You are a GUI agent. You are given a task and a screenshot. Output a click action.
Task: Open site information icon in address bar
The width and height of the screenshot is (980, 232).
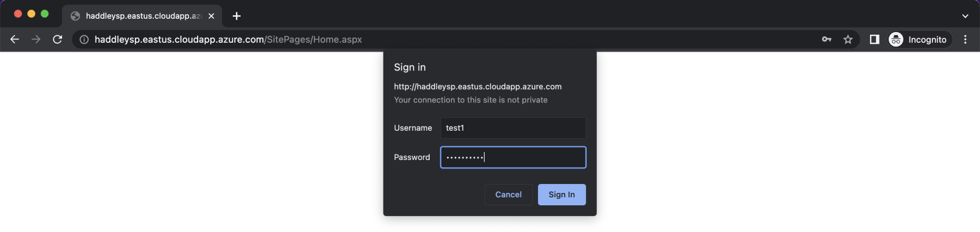tap(84, 39)
